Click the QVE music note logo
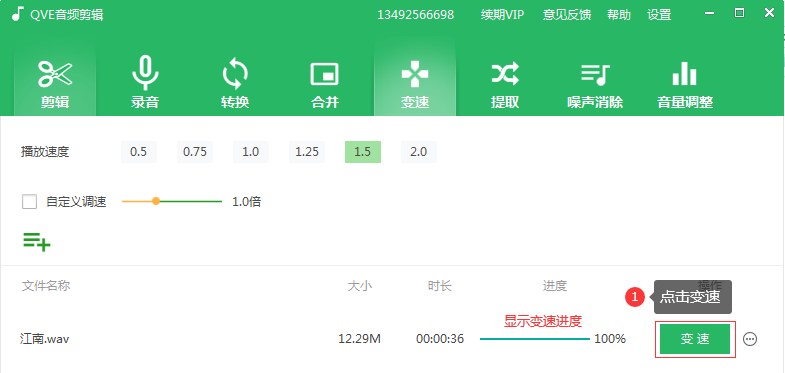The width and height of the screenshot is (785, 373). pyautogui.click(x=18, y=14)
